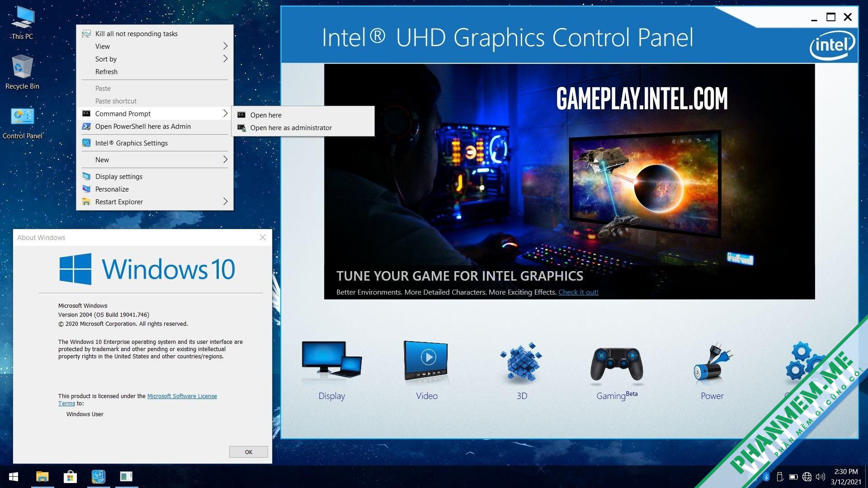Click the volume speaker tray icon
The height and width of the screenshot is (488, 868).
pos(821,477)
